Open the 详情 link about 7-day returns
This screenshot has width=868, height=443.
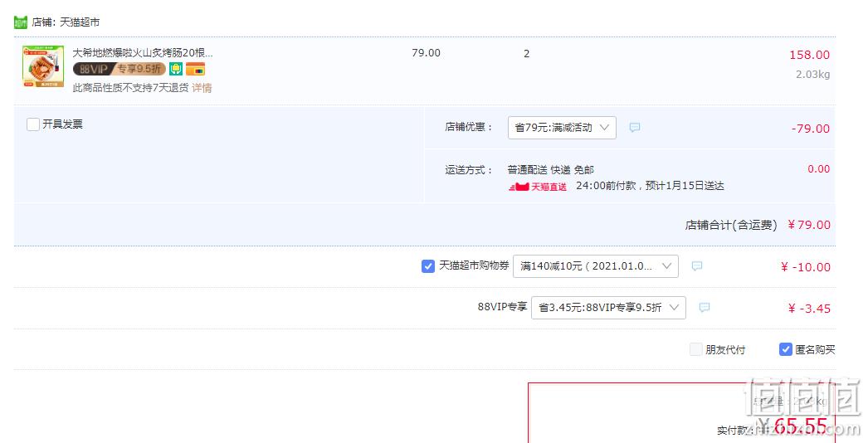tap(202, 87)
